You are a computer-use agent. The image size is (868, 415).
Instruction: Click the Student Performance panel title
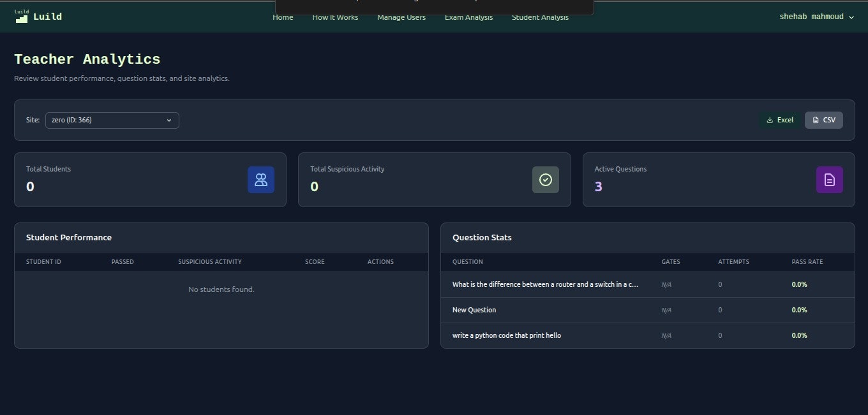69,237
